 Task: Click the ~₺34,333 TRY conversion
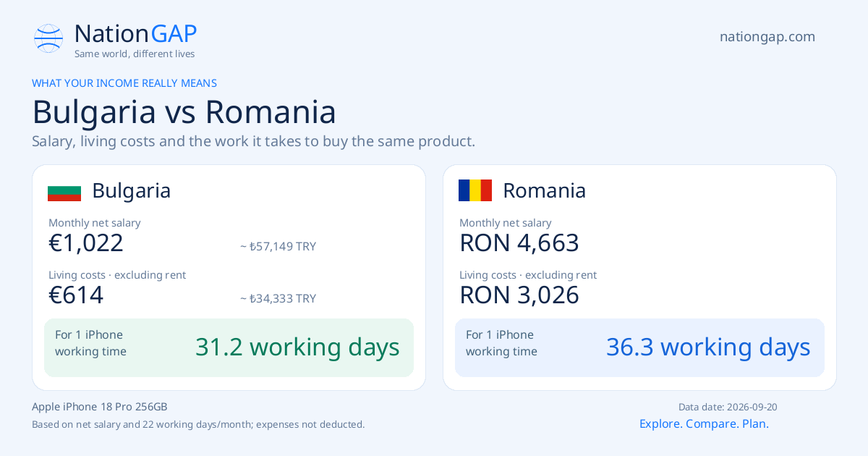pos(278,298)
